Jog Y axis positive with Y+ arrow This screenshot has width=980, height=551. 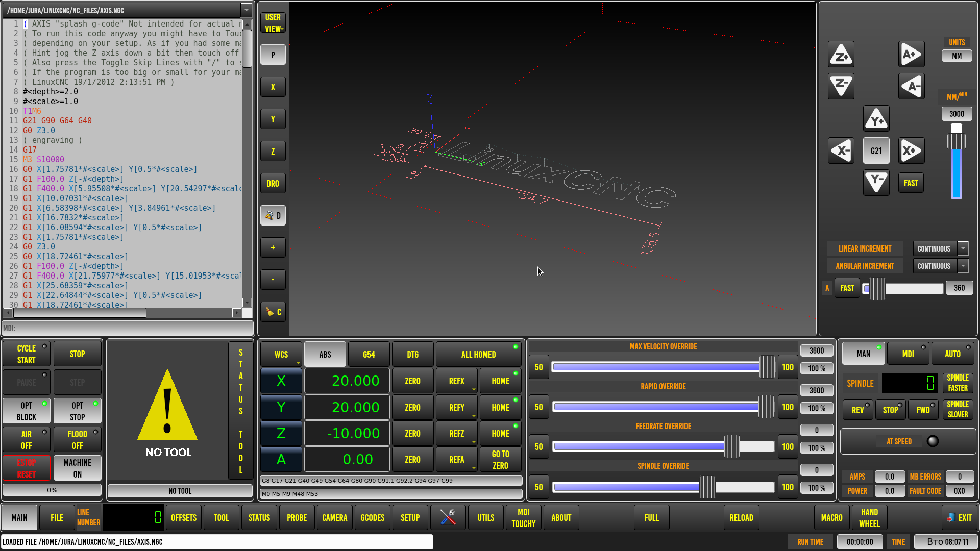(876, 119)
